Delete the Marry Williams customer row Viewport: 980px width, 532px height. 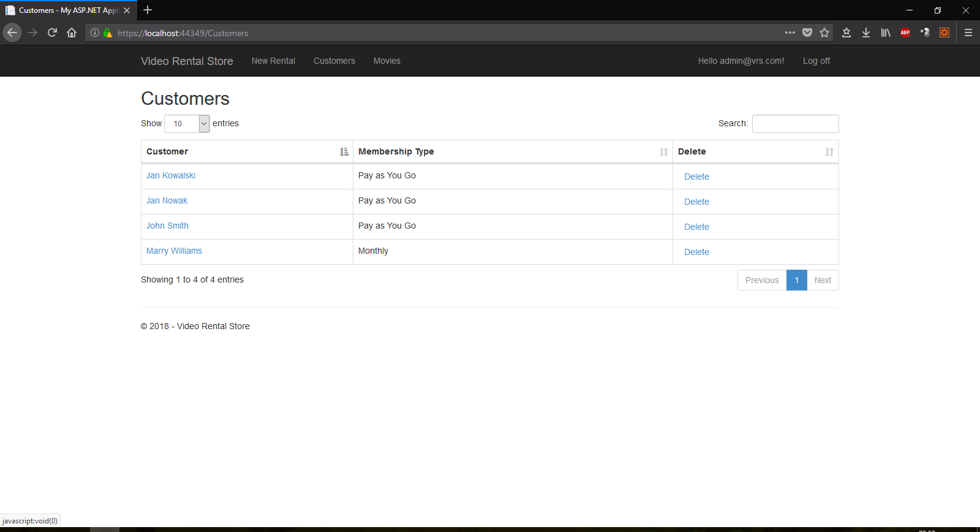(x=696, y=252)
